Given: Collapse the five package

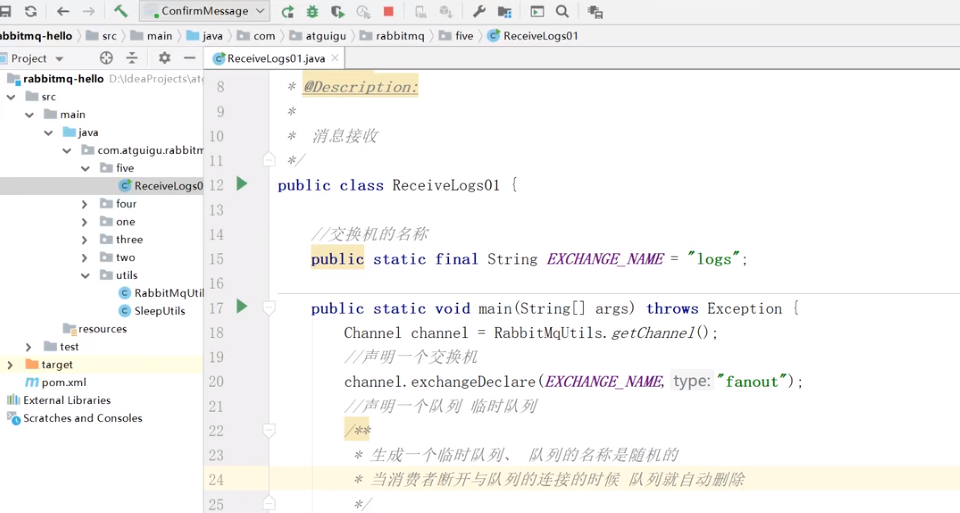Looking at the screenshot, I should point(85,168).
